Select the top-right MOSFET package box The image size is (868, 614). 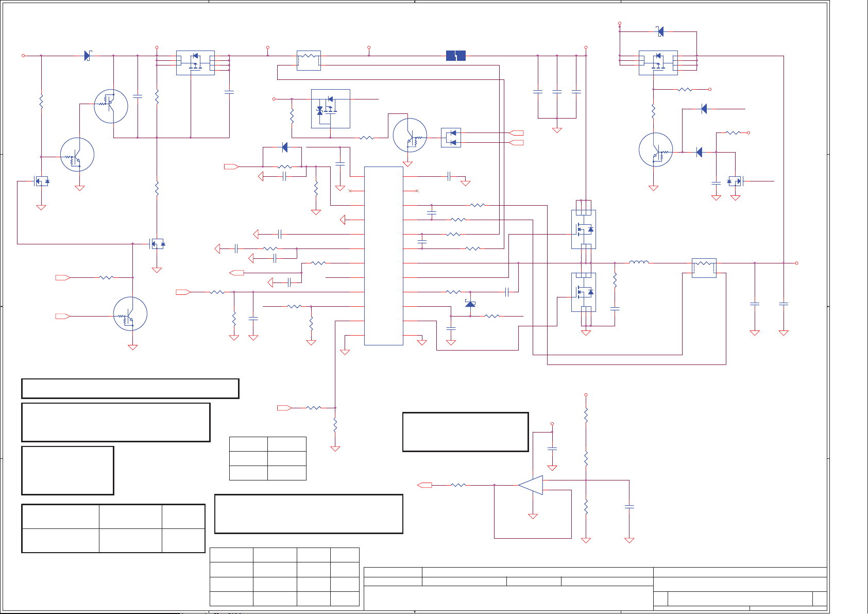click(658, 63)
